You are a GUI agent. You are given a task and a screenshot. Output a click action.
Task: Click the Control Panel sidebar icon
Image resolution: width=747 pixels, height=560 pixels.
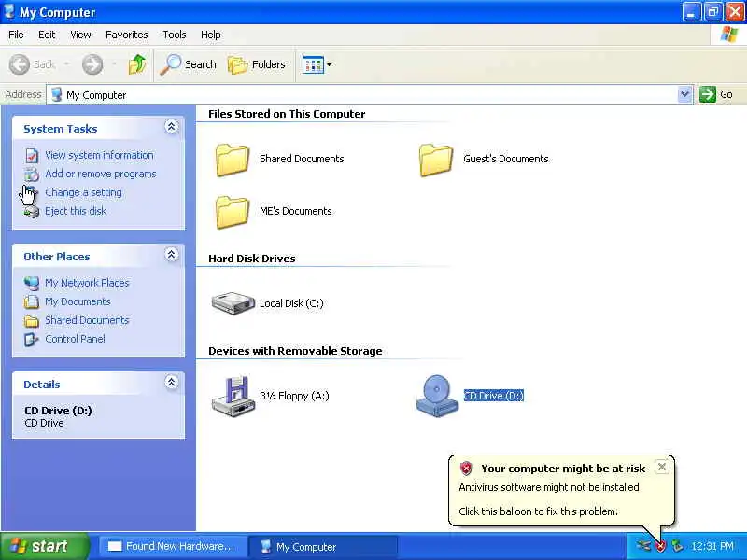(32, 340)
